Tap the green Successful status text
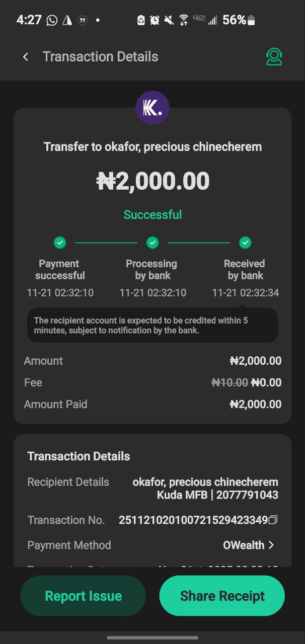 pos(152,215)
